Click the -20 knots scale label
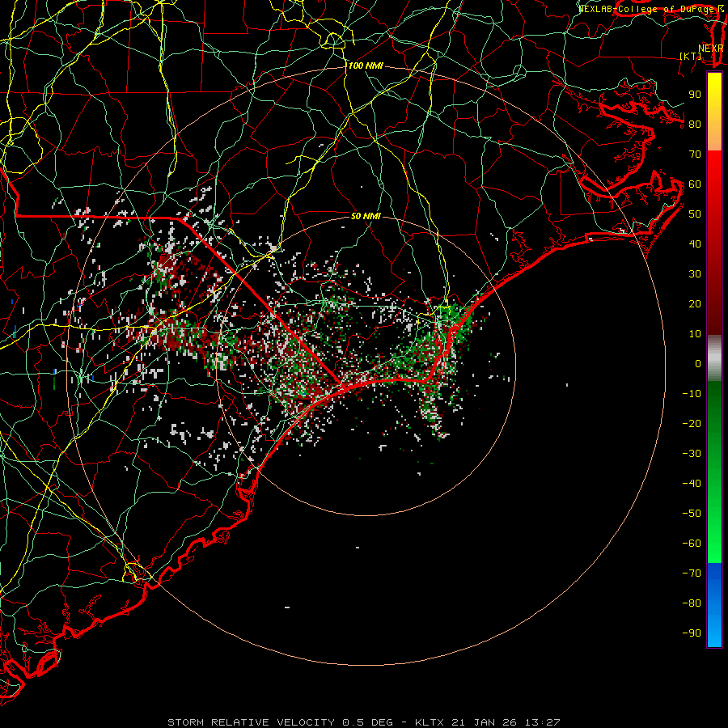This screenshot has height=728, width=728. click(x=692, y=423)
